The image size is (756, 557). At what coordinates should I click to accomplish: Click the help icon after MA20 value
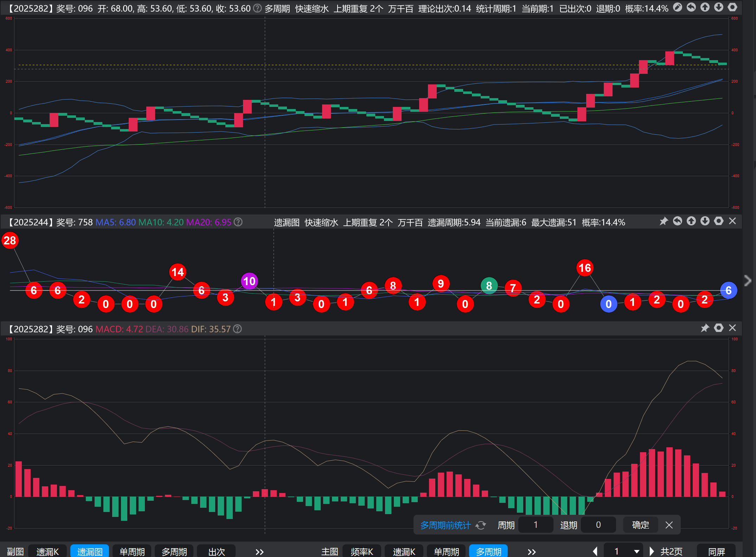tap(238, 222)
